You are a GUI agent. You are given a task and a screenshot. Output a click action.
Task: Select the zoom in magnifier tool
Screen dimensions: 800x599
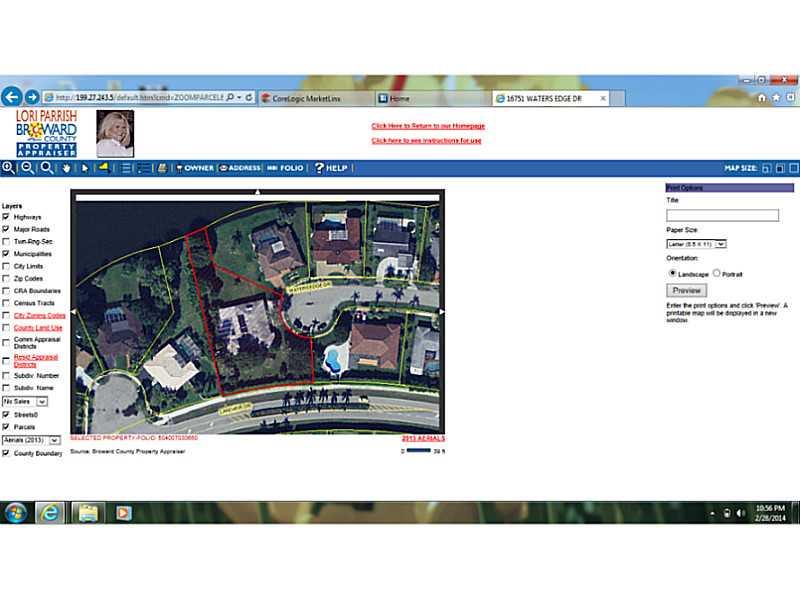click(9, 168)
